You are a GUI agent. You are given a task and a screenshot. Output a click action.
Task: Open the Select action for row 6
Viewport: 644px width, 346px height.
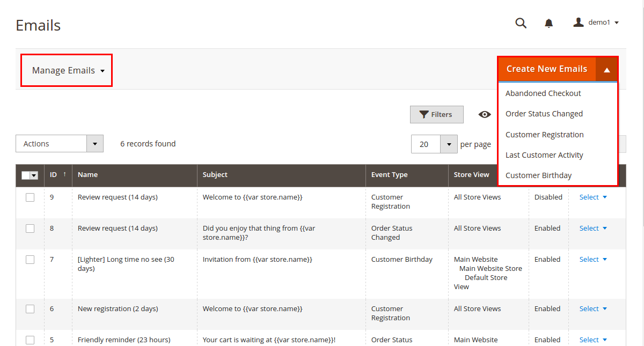pos(593,309)
